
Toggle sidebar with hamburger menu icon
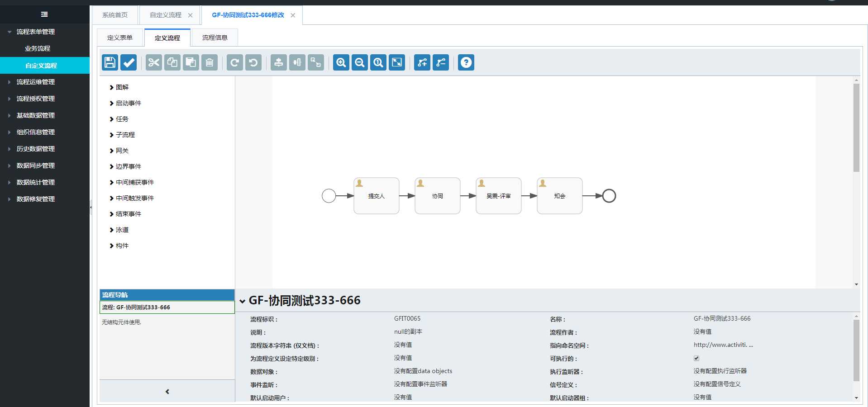[x=44, y=14]
